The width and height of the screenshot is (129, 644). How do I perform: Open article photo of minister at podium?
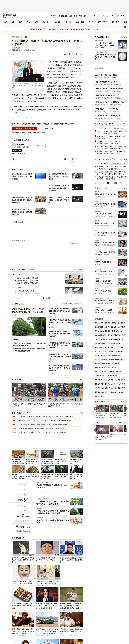(x=28, y=71)
